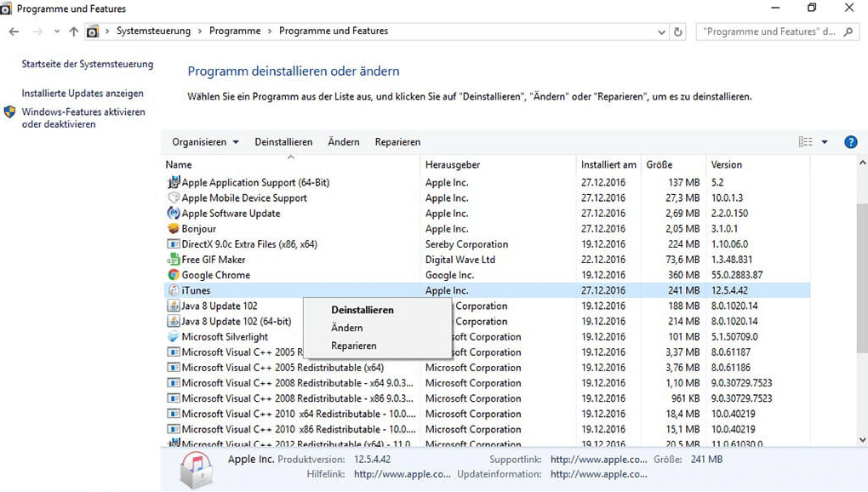Click the shield icon beside Windows-Features
The width and height of the screenshot is (868, 492).
coord(9,112)
